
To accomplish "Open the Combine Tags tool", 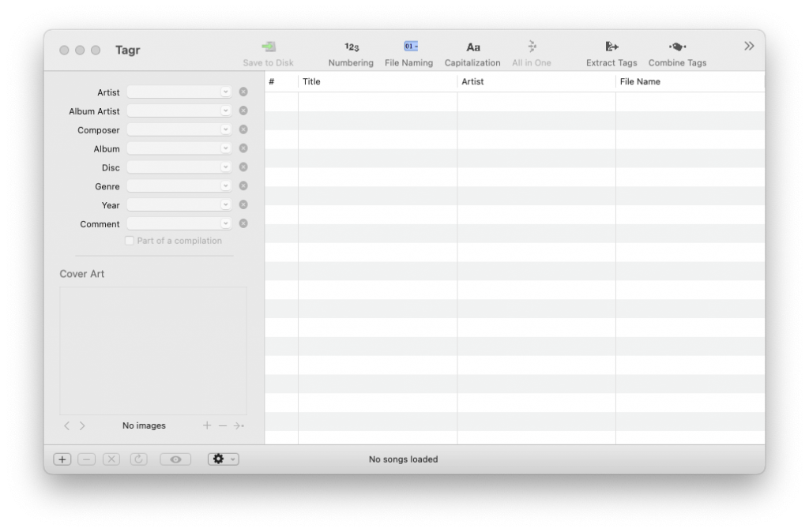I will coord(677,54).
